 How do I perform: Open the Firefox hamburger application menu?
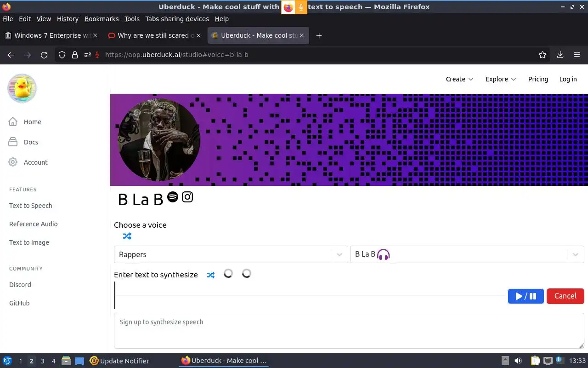[577, 55]
